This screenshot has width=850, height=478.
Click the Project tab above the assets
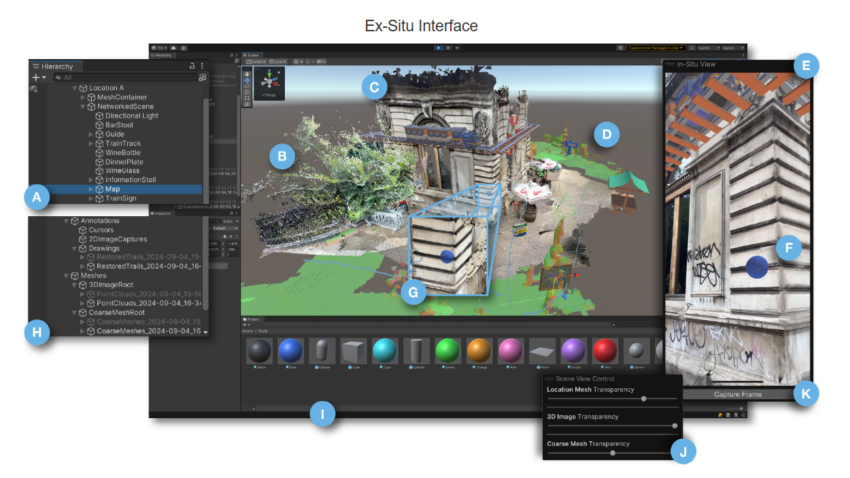point(251,320)
